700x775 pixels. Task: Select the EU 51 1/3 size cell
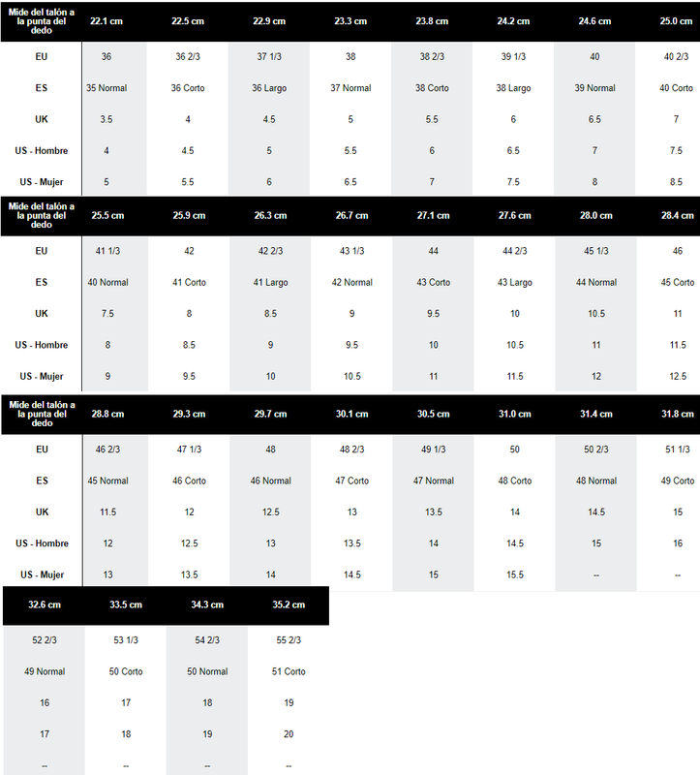click(x=676, y=449)
